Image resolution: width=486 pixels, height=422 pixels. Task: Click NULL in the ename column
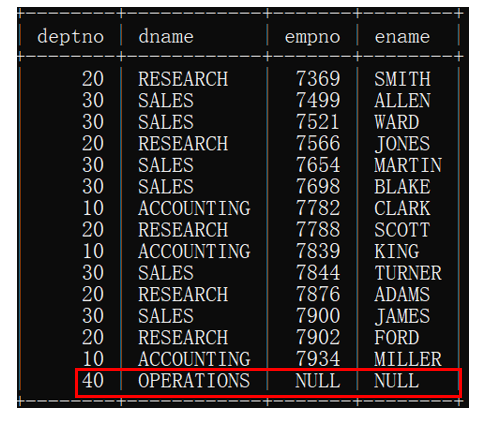(397, 381)
